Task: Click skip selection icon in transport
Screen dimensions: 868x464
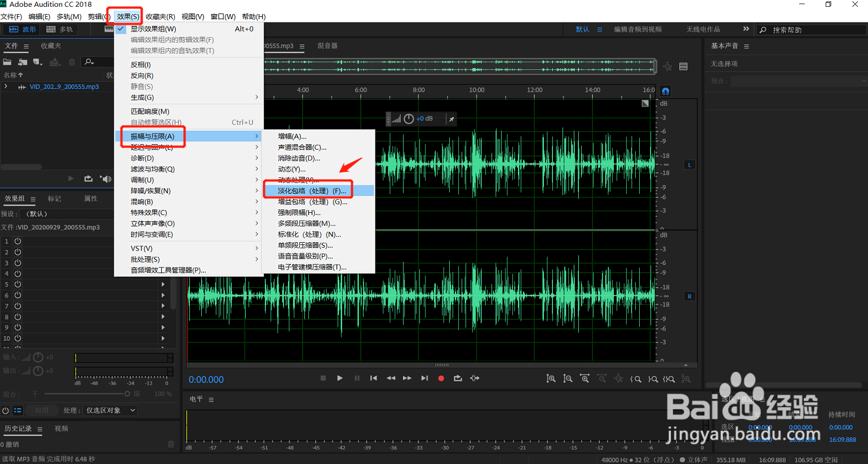Action: click(475, 378)
